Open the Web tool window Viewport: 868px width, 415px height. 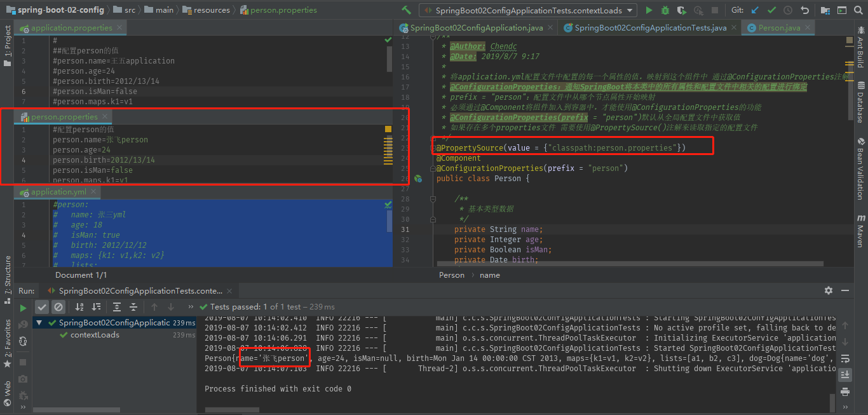point(8,392)
